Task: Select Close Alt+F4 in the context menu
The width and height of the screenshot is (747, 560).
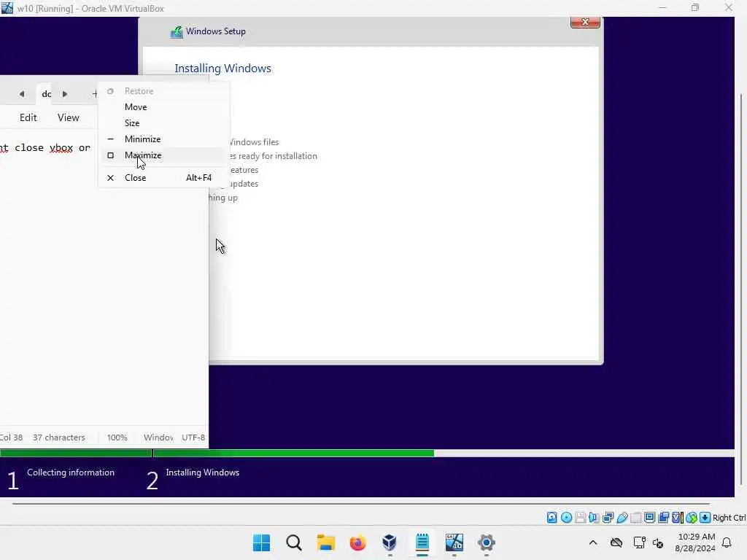Action: (x=162, y=178)
